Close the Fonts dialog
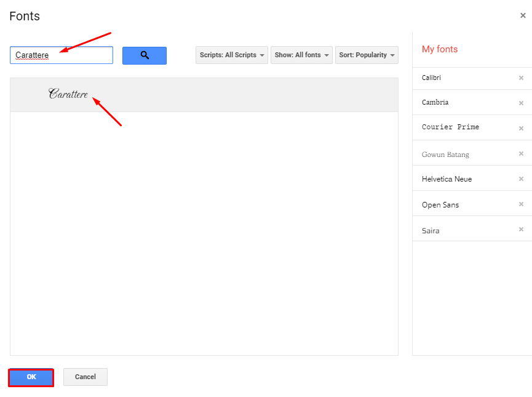 point(522,15)
